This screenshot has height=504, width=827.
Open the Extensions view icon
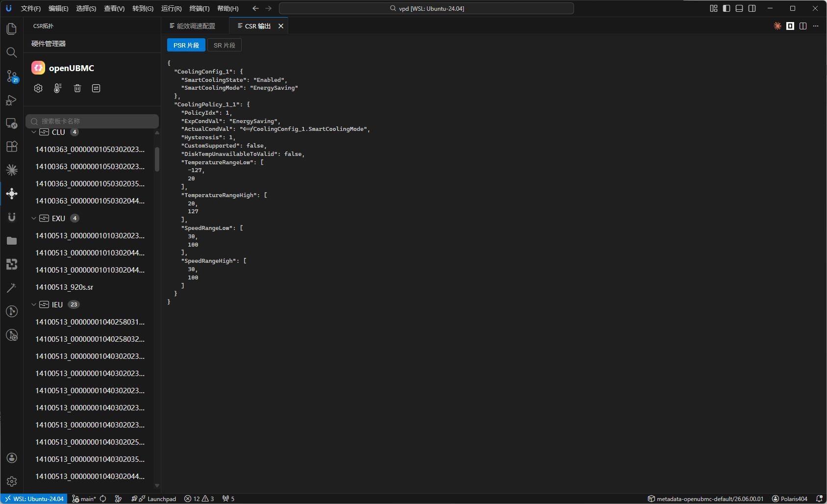point(12,147)
